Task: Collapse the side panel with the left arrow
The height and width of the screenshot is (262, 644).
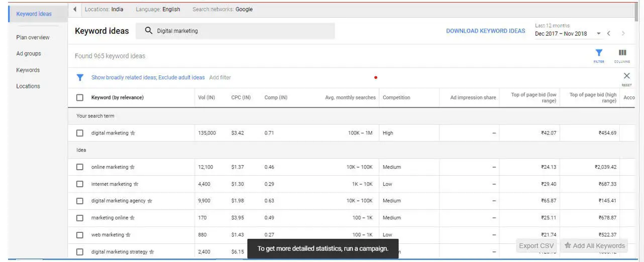Action: 75,10
